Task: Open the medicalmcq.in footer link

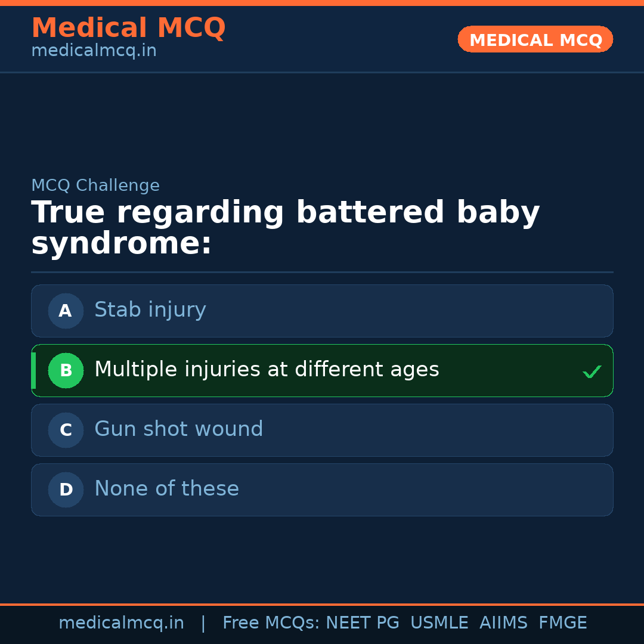Action: [x=121, y=623]
